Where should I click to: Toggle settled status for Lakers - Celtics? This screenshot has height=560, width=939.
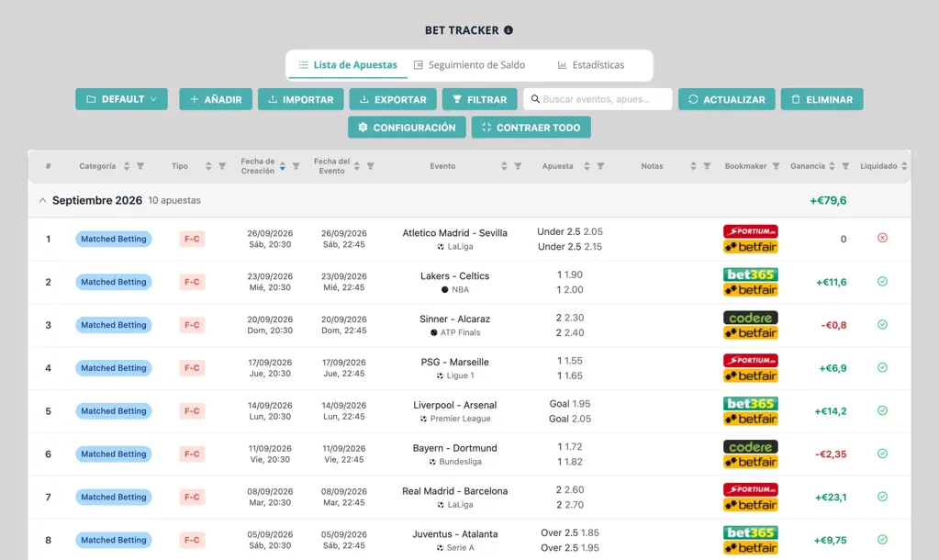[882, 282]
